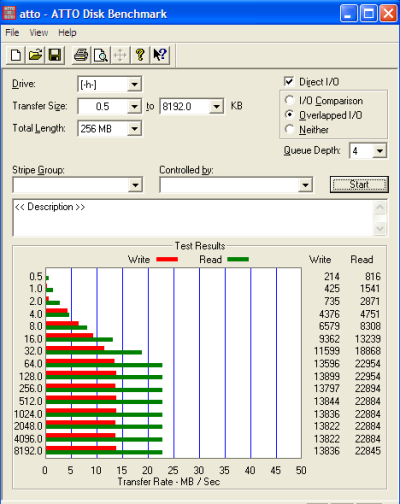This screenshot has height=504, width=400.
Task: Uncheck the Direct I/O checkbox
Action: pyautogui.click(x=289, y=81)
